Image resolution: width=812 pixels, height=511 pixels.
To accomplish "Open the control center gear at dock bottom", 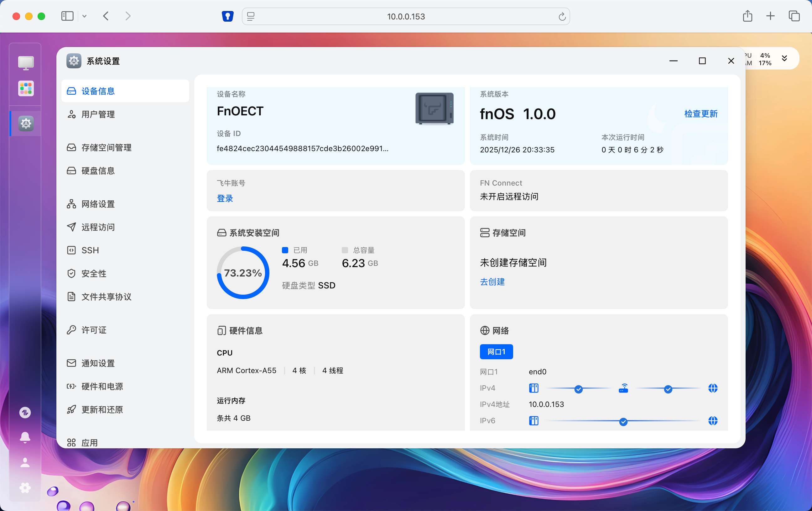I will (25, 488).
